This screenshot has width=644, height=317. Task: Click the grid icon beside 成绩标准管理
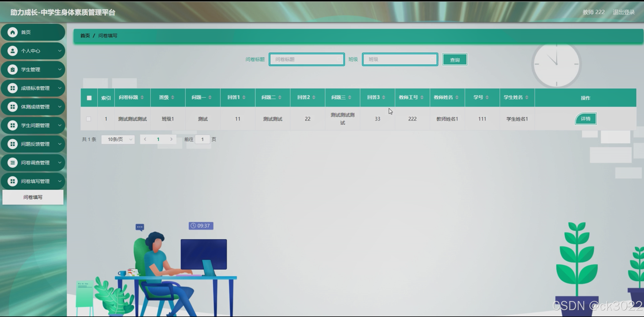[x=12, y=88]
